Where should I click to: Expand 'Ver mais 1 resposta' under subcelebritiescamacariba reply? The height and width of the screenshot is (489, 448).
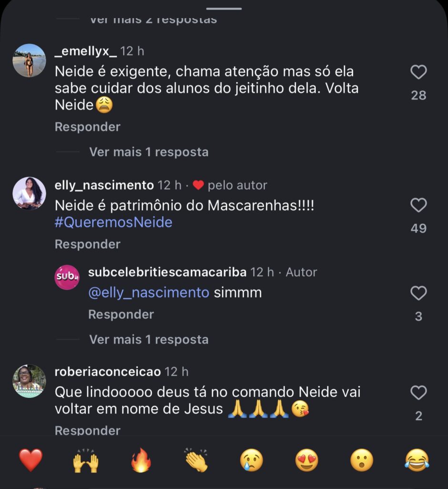[x=148, y=340]
